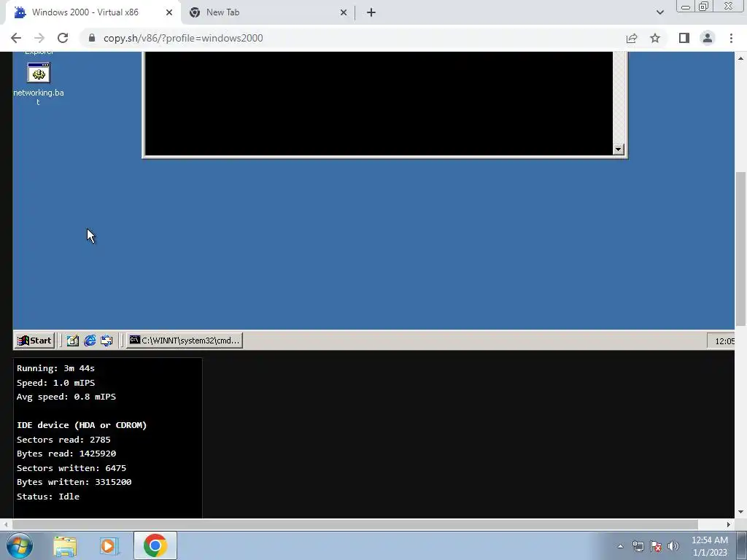Select 'IDE device (HDA or CDROM)' heading

82,425
